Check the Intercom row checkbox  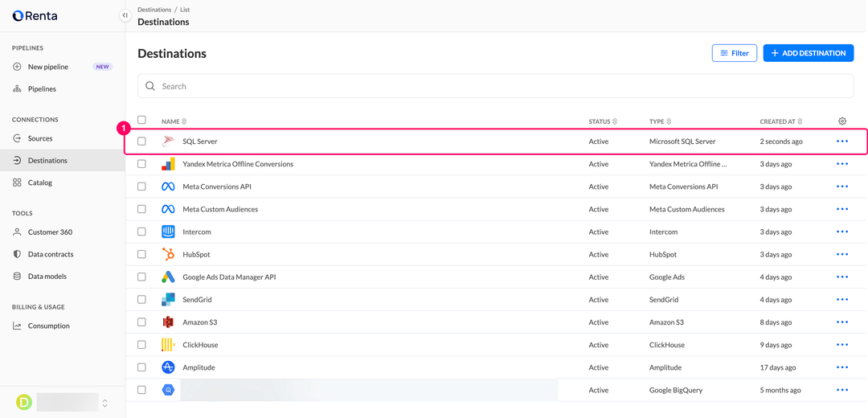click(x=141, y=232)
